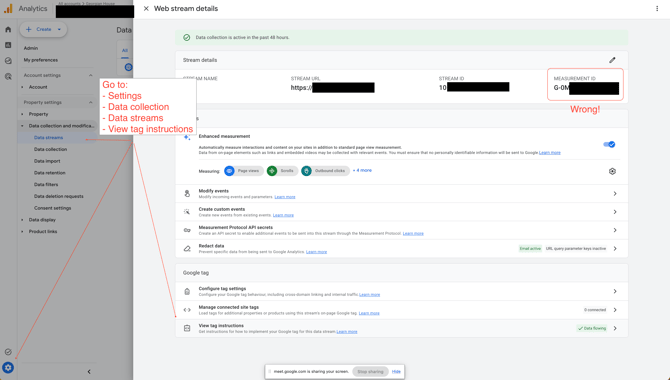Open Modify events chevron arrow
The height and width of the screenshot is (380, 670).
tap(615, 194)
